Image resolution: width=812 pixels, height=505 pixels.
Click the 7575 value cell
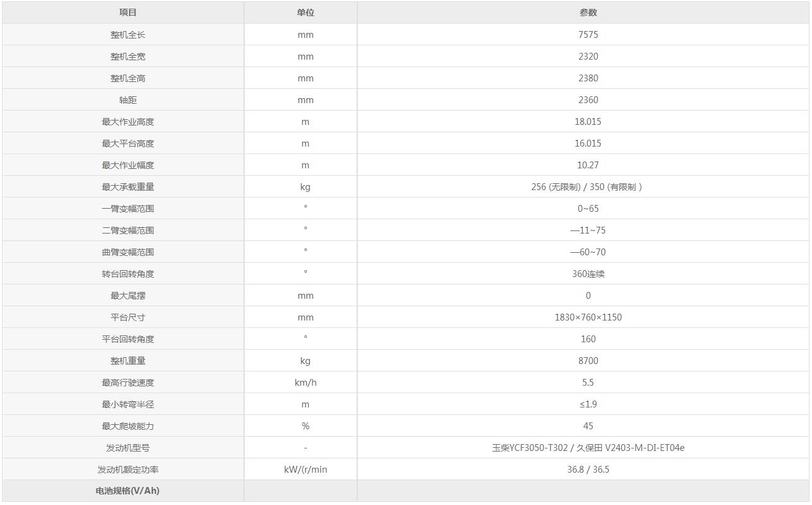588,35
